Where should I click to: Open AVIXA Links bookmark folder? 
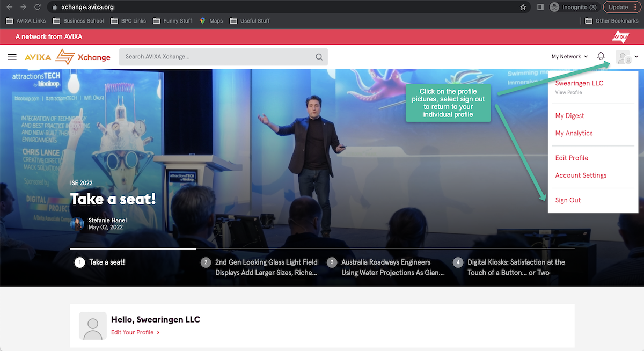25,21
